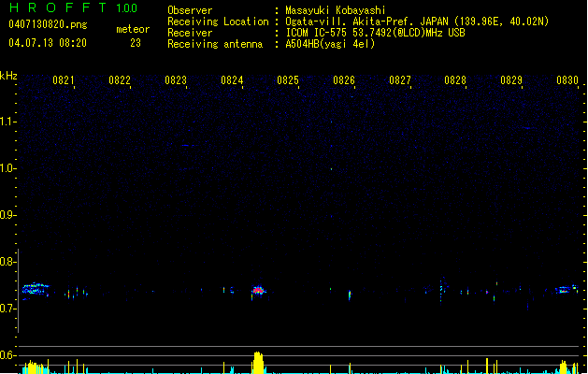
Task: Click the 0.7 kHz axis label
Action: 7,309
